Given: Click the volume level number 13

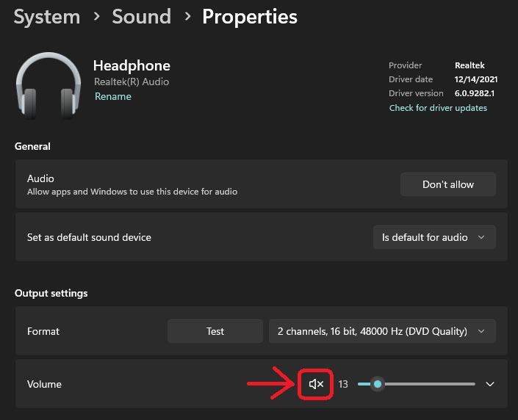Looking at the screenshot, I should click(x=343, y=384).
